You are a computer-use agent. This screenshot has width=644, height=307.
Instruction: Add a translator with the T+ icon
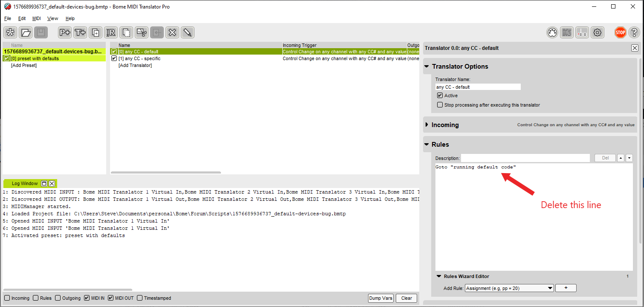[80, 32]
